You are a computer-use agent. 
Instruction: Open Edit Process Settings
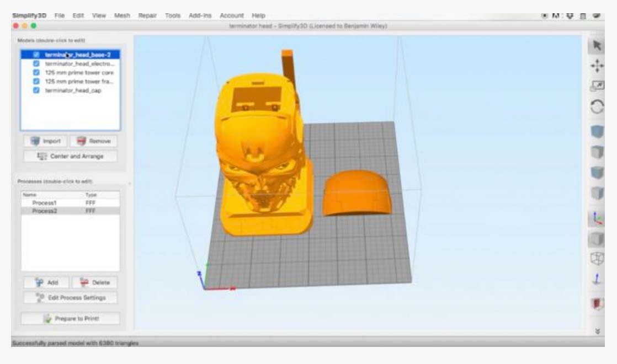71,298
